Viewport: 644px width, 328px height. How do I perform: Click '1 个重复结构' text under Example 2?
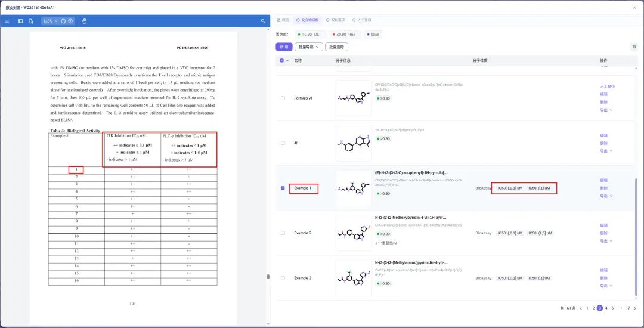pos(386,243)
